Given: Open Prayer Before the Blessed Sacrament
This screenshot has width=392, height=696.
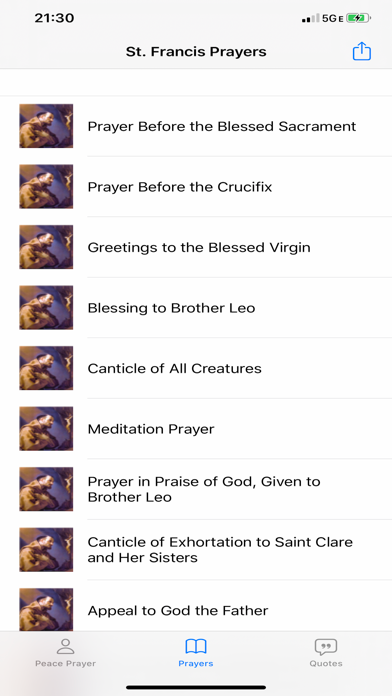Looking at the screenshot, I should [196, 126].
